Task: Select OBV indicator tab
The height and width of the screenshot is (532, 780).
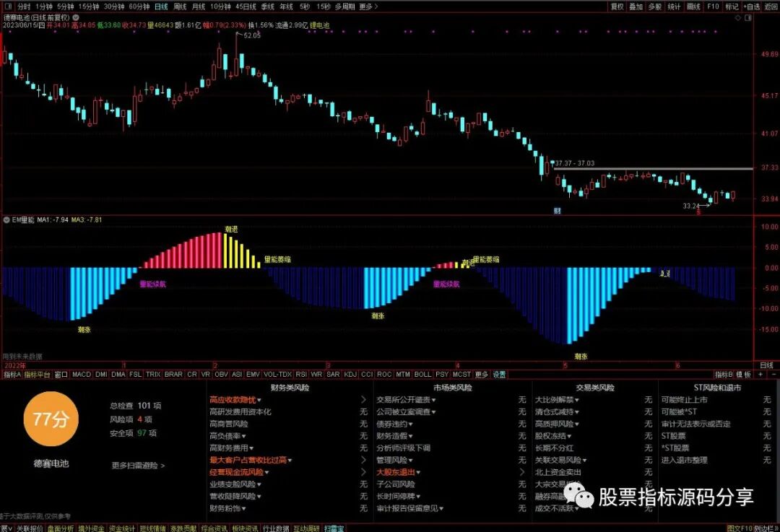Action: click(222, 375)
